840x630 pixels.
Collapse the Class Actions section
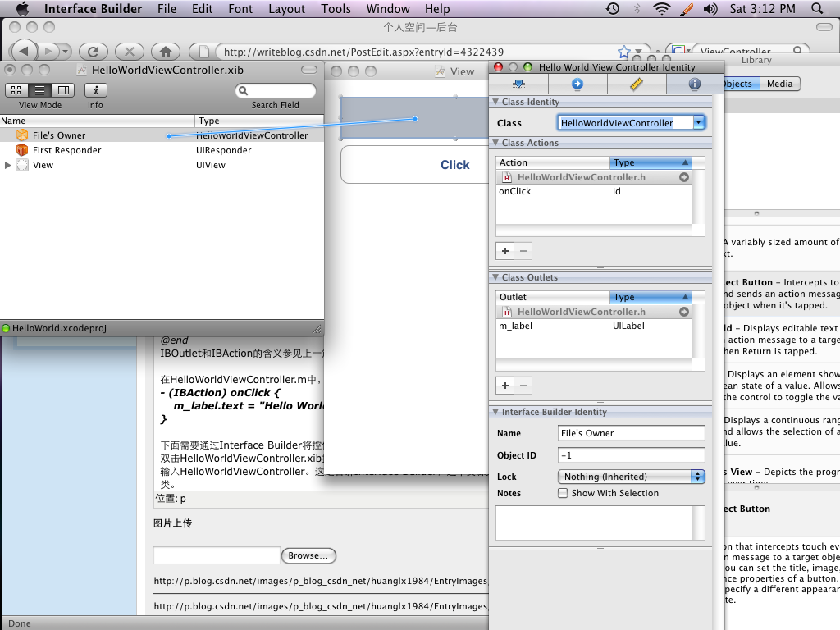[x=495, y=143]
